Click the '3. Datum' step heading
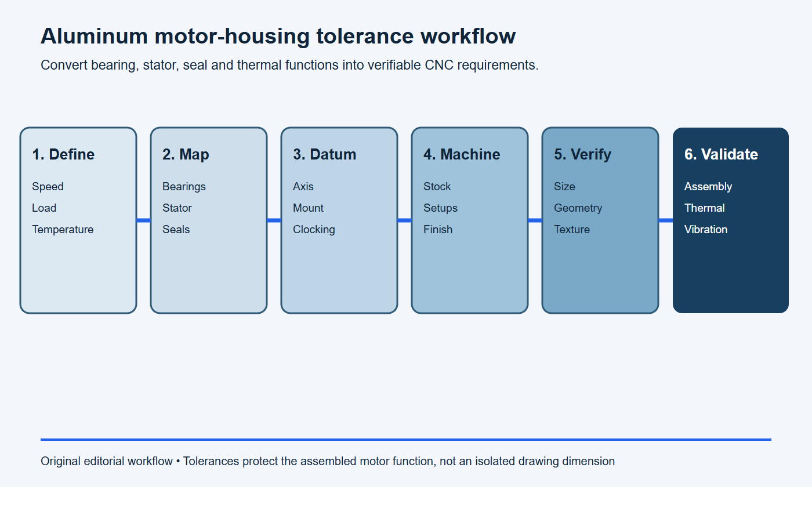Image resolution: width=812 pixels, height=522 pixels. coord(324,154)
